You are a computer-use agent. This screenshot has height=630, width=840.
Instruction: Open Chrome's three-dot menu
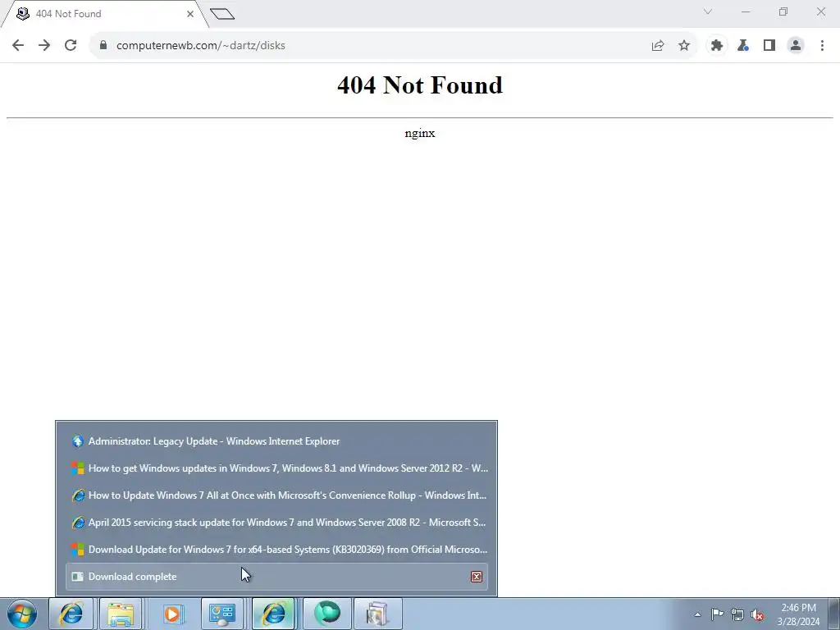tap(822, 46)
